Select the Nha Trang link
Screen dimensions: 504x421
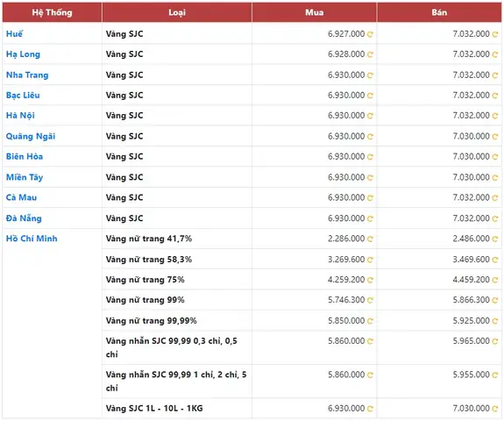pyautogui.click(x=27, y=75)
